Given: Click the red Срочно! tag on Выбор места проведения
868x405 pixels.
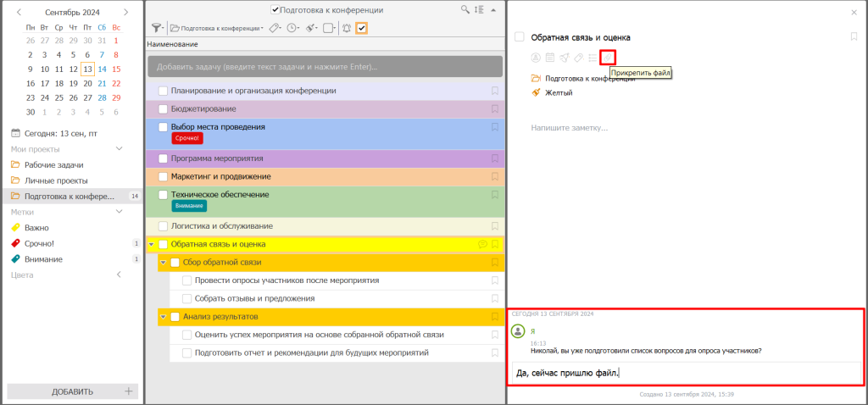Looking at the screenshot, I should [x=187, y=138].
